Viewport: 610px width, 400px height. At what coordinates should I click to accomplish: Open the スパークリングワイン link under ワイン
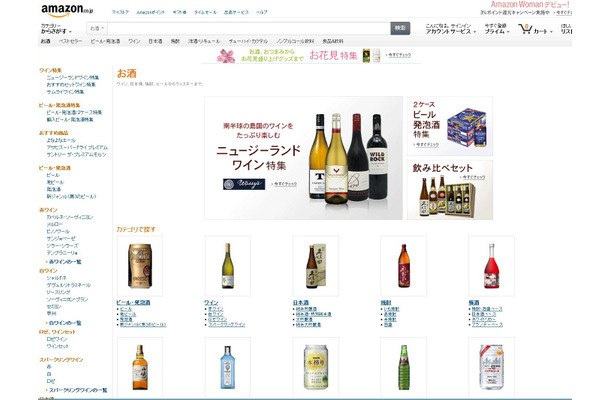click(226, 325)
